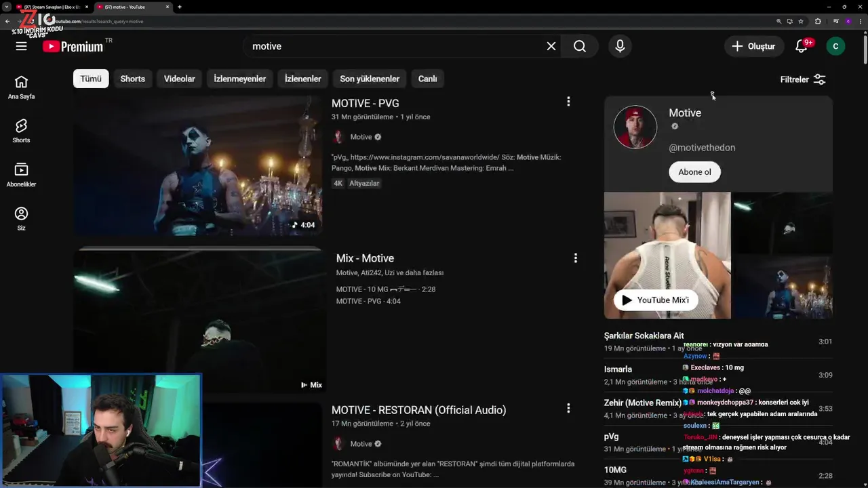Open the MOTIVE - PVG video thumbnail
The height and width of the screenshot is (488, 868).
(x=197, y=165)
